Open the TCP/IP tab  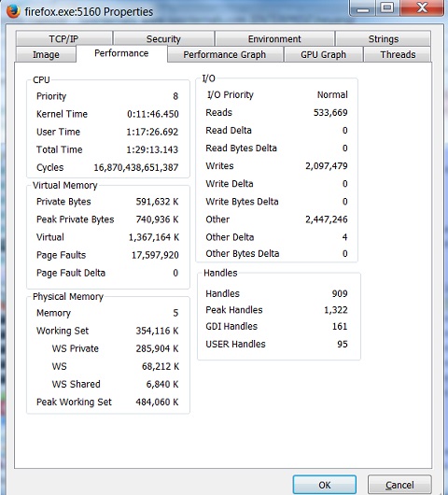64,39
